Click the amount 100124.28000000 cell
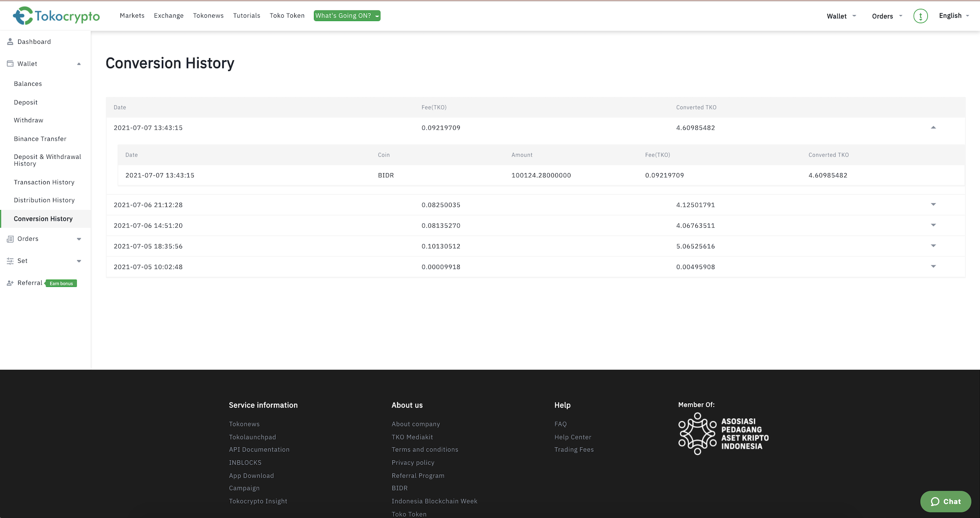Screen dimensions: 980x518 (x=541, y=175)
